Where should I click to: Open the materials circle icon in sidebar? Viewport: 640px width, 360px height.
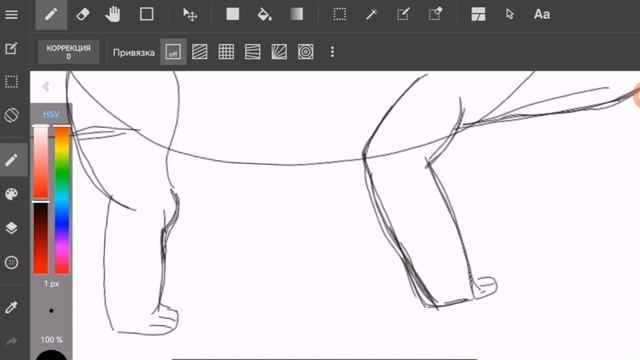11,262
